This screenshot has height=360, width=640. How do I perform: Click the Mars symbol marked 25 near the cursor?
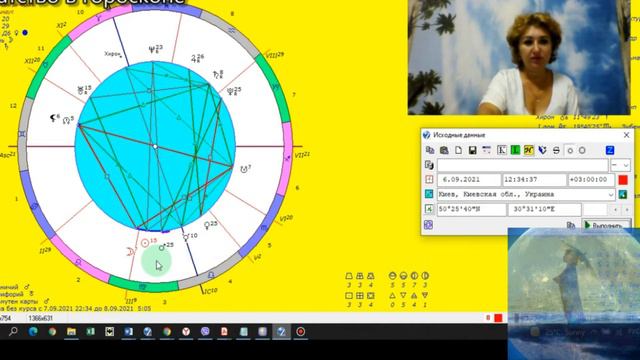click(162, 247)
